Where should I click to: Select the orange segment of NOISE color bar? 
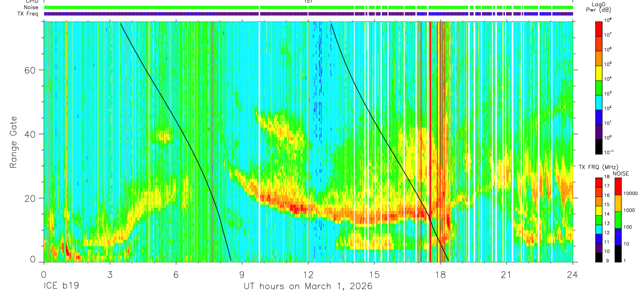point(619,203)
